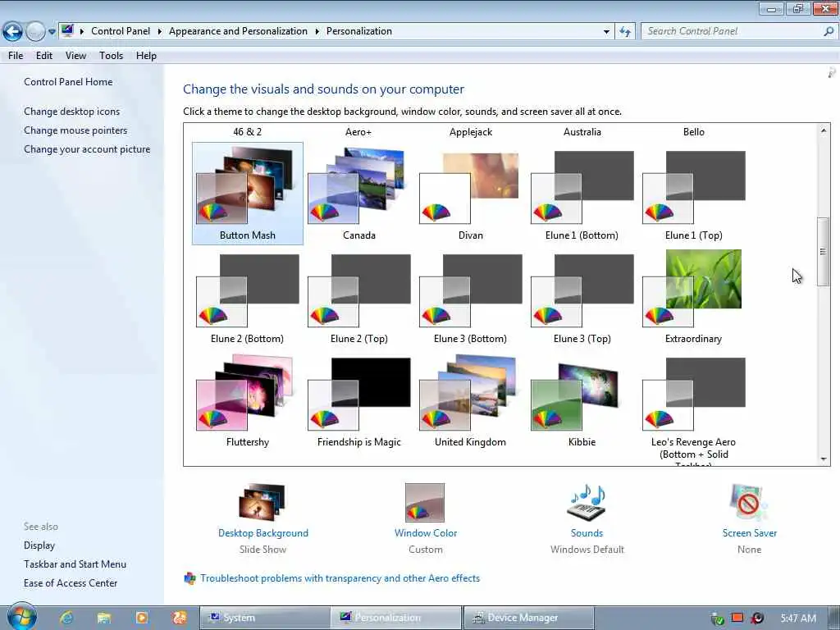Screen dimensions: 840x630
Task: Open Ease of Access Center link
Action: click(71, 583)
